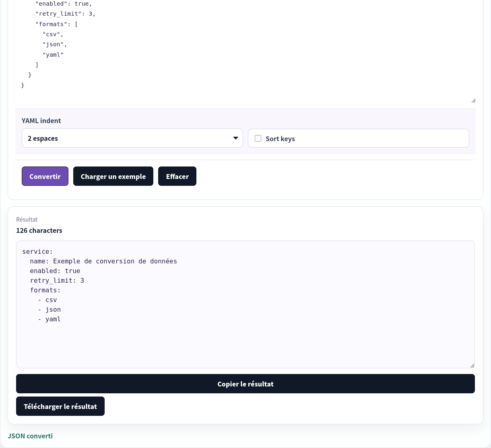The height and width of the screenshot is (448, 491).
Task: Click the "126 characters" count text
Action: (39, 230)
